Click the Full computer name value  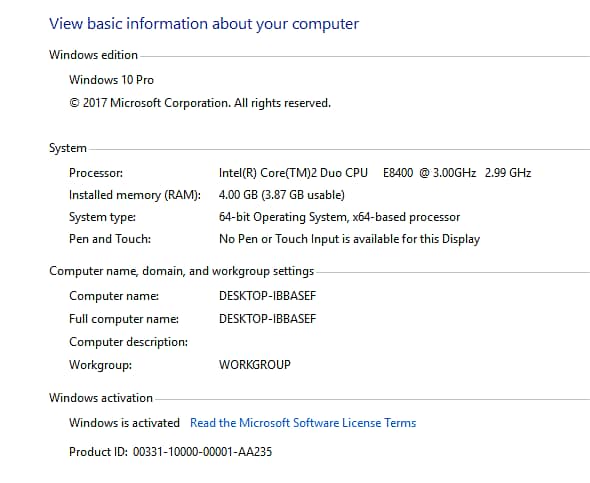pyautogui.click(x=268, y=319)
